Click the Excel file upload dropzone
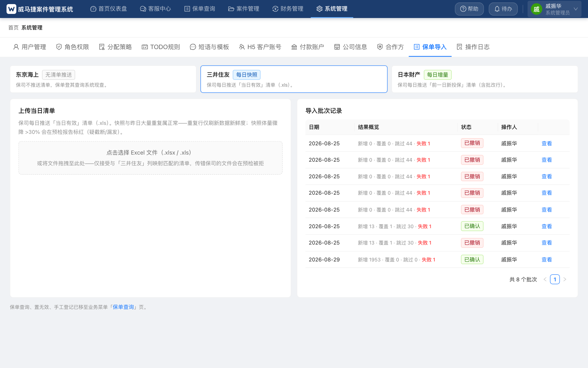 point(151,158)
